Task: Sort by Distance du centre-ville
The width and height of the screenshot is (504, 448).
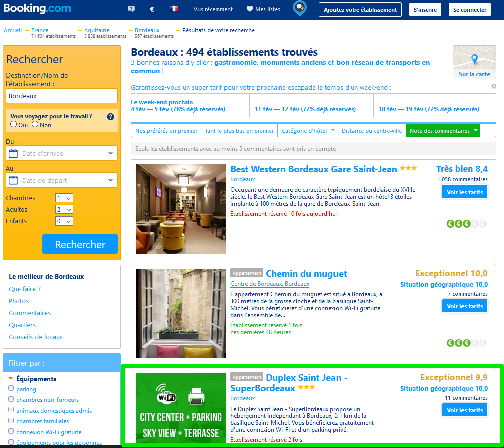Action: [372, 131]
